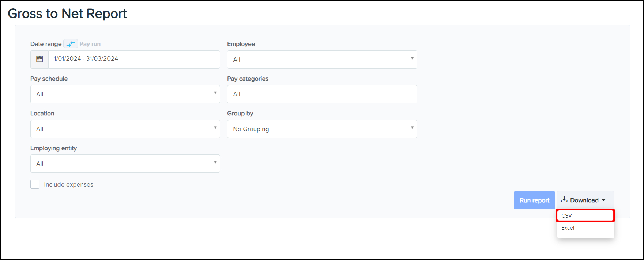Open the Pay schedule dropdown
This screenshot has height=260, width=644.
[x=125, y=94]
